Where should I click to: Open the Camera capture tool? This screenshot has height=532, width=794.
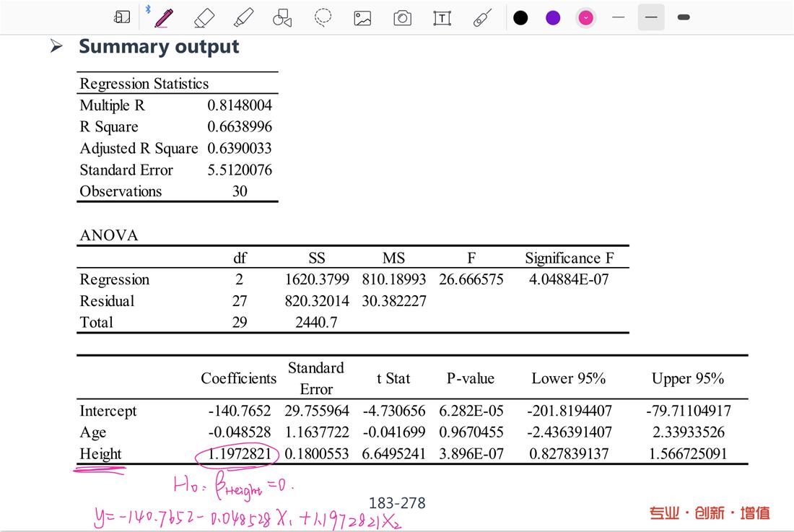tap(402, 18)
